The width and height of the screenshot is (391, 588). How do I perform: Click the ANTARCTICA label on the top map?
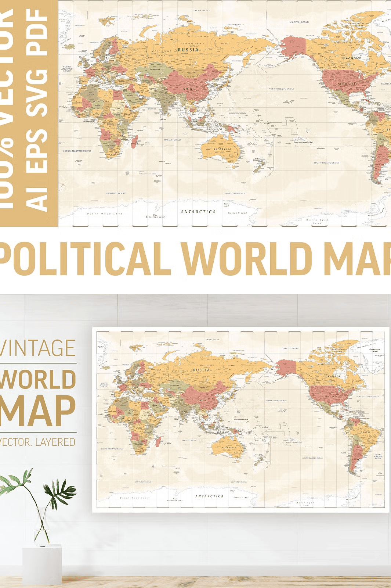coord(198,212)
